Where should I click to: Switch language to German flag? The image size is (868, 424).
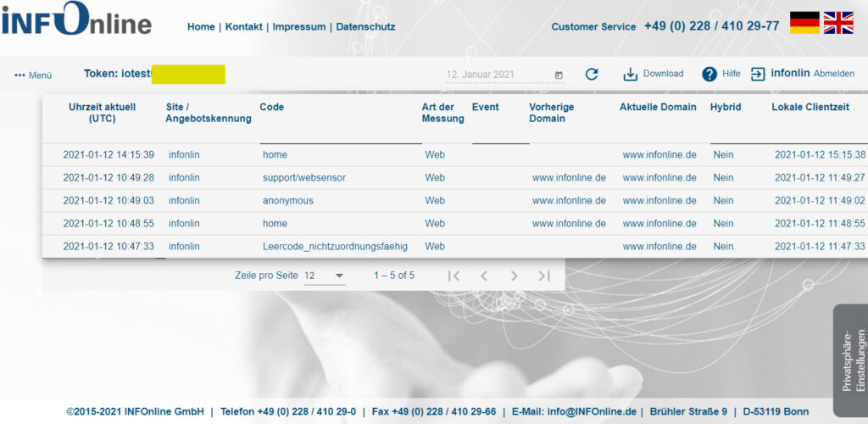point(804,23)
